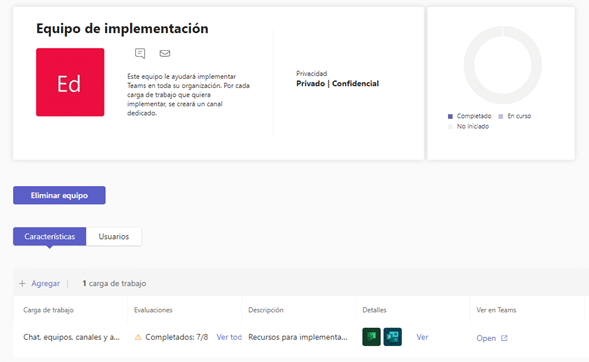This screenshot has width=589, height=362.
Task: Click the Equipo de implementación title
Action: pos(122,29)
